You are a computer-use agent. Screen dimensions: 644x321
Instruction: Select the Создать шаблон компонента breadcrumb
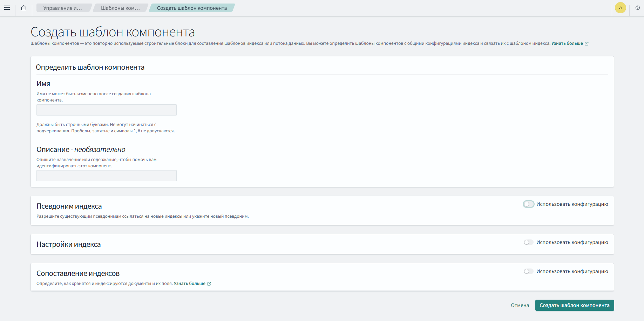[192, 8]
